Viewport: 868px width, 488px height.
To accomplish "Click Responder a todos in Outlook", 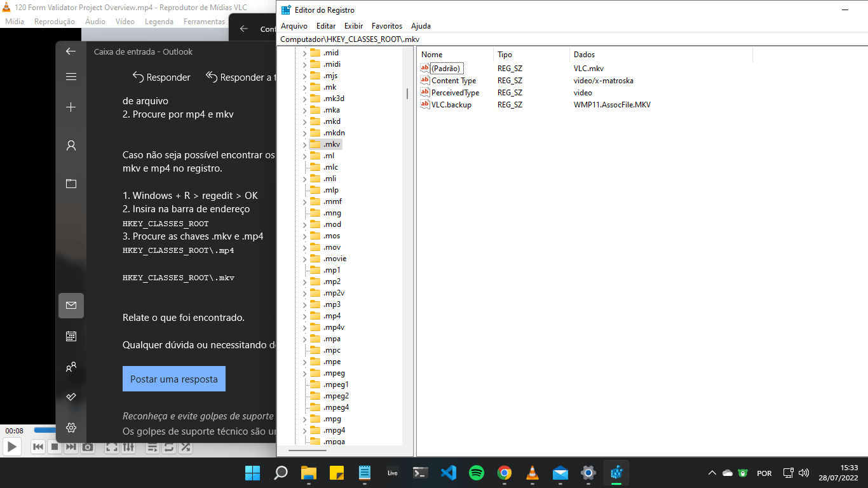I will click(241, 77).
